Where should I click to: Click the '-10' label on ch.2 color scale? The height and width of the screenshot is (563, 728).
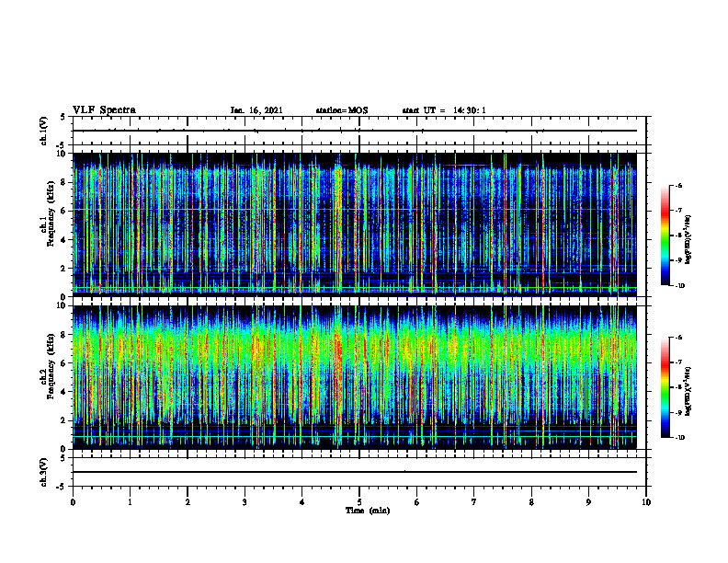(x=679, y=438)
